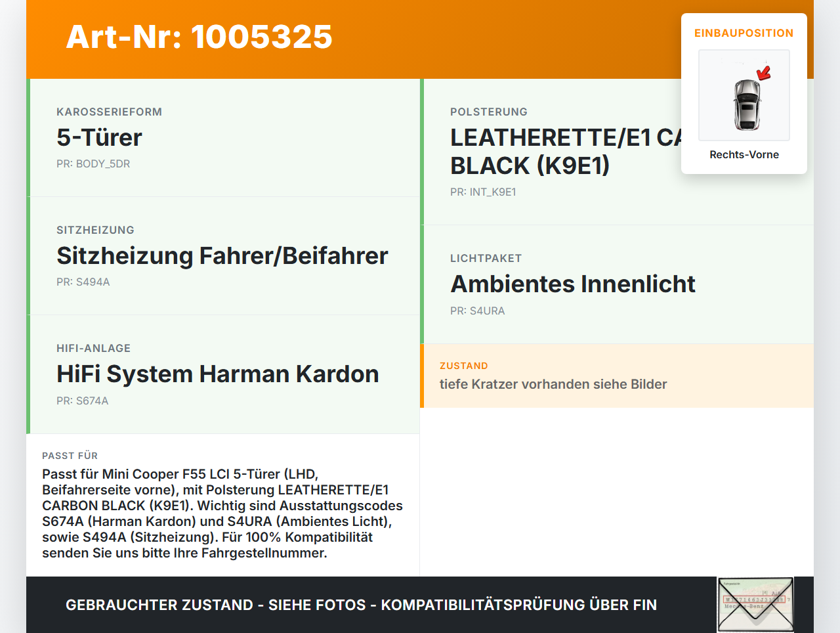Select PR code S494A under Sitzheizung

[83, 282]
